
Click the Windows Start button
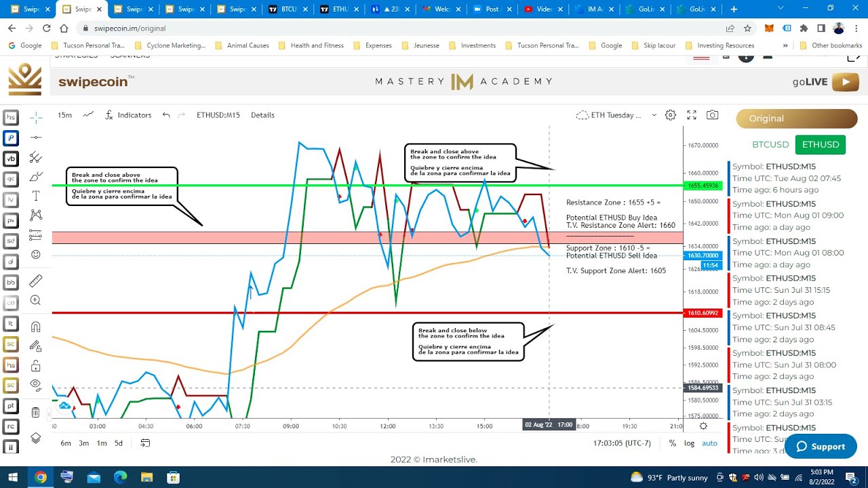14,477
